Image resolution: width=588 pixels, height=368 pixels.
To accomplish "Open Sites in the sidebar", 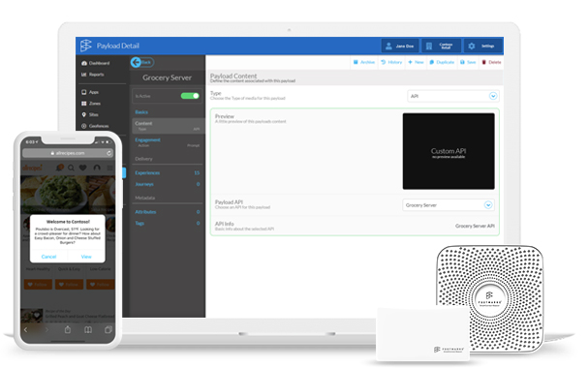I will click(90, 114).
